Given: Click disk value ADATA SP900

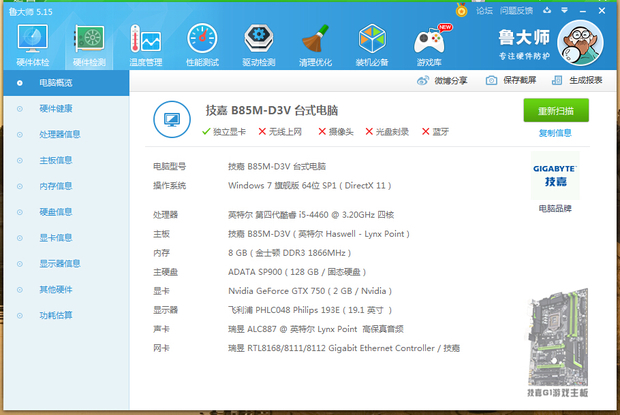Looking at the screenshot, I should pyautogui.click(x=297, y=272).
